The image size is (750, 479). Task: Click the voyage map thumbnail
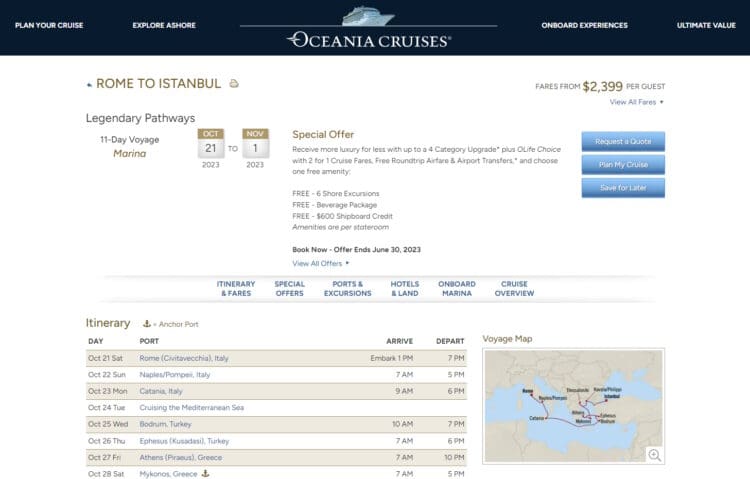click(574, 406)
